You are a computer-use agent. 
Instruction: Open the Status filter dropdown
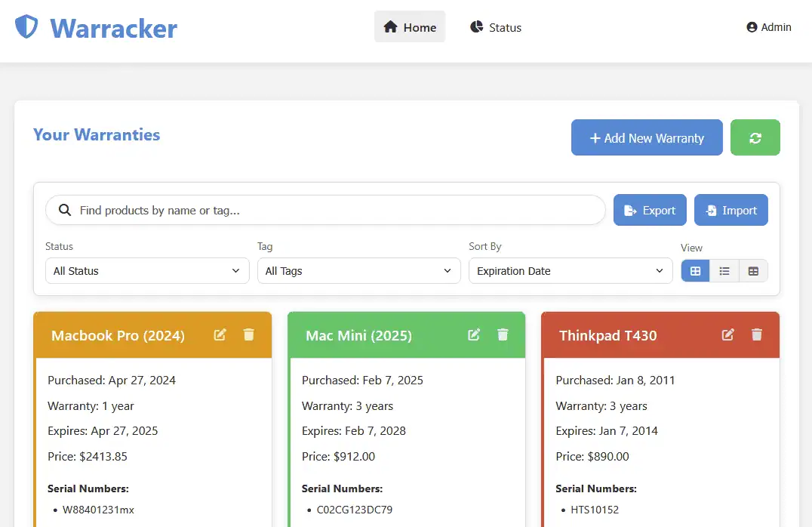tap(146, 270)
